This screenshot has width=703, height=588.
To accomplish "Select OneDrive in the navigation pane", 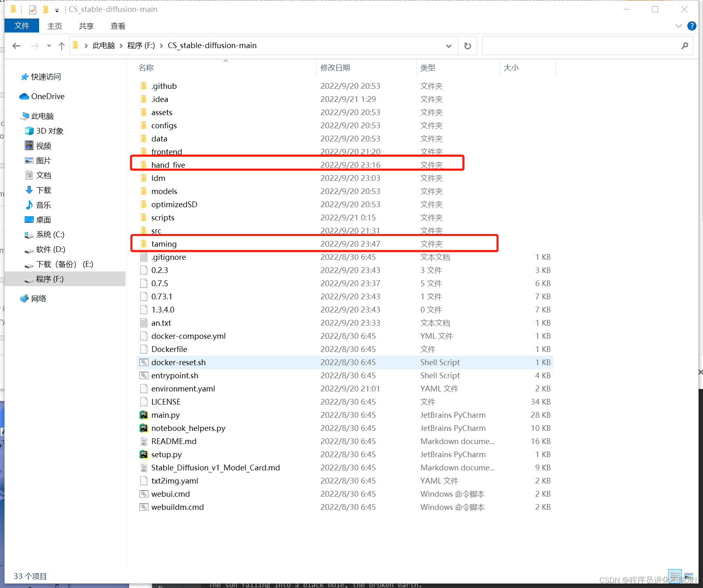I will [48, 96].
